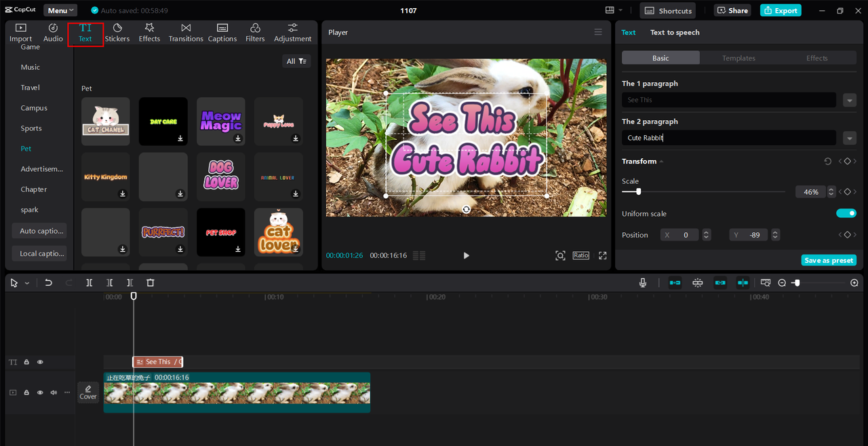Click the Export button
868x446 pixels.
coord(781,10)
